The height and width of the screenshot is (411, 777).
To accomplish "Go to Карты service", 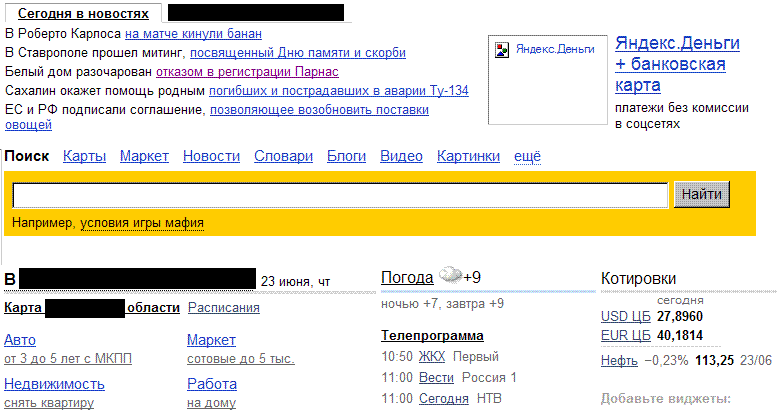I will click(84, 156).
